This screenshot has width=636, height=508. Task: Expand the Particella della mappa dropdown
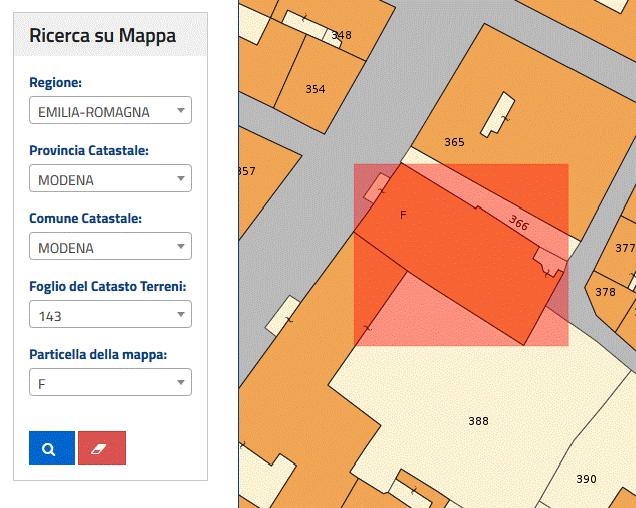pyautogui.click(x=110, y=382)
